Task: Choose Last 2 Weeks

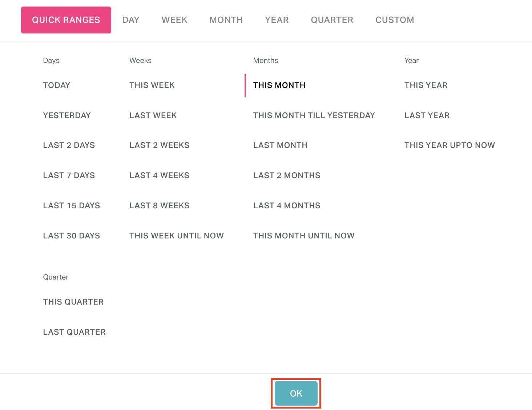Action: [x=160, y=145]
